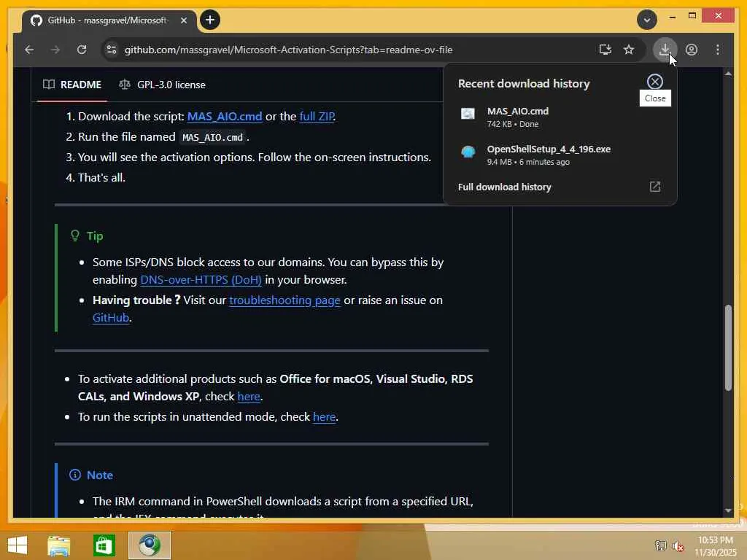Select the GitHub massgravel tab
Image resolution: width=747 pixels, height=560 pixels.
click(x=109, y=20)
